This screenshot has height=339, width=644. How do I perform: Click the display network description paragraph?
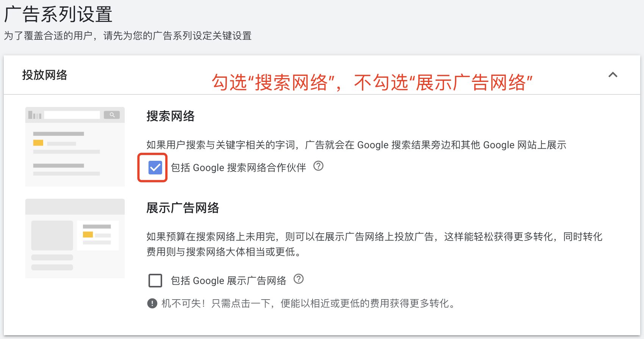(x=374, y=244)
